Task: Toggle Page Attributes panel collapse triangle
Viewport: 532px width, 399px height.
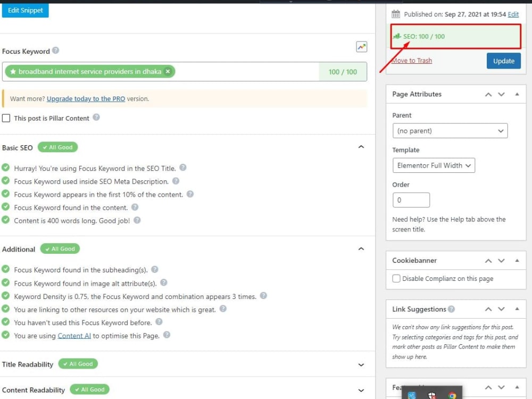Action: [x=517, y=94]
